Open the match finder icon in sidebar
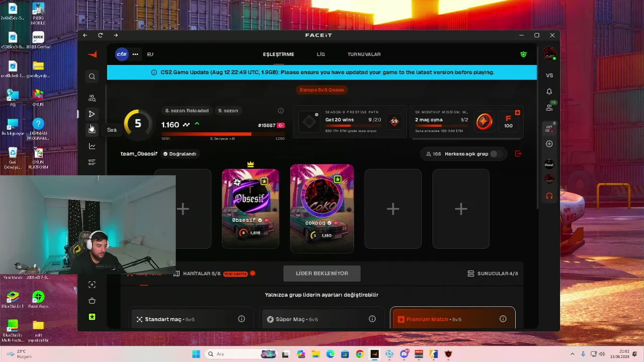Image resolution: width=644 pixels, height=362 pixels. point(92,98)
